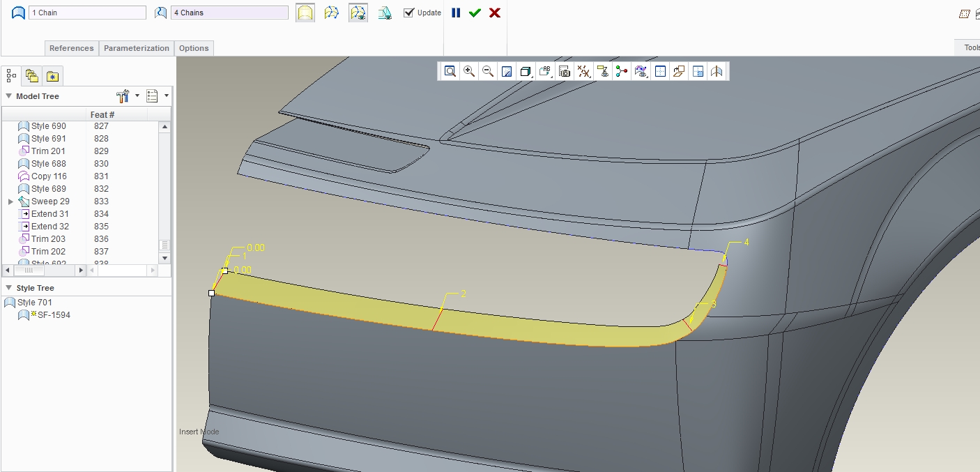Open the tree settings dropdown arrow
980x472 pixels.
[137, 96]
